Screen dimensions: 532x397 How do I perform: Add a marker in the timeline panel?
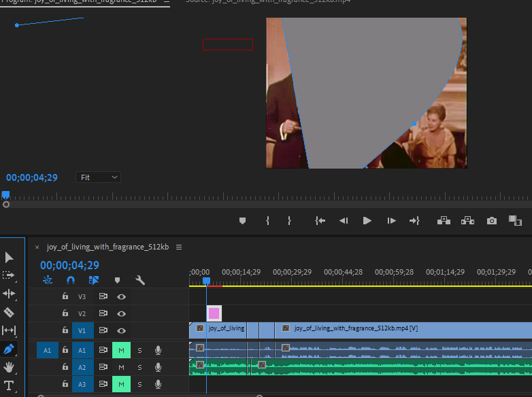tap(118, 280)
